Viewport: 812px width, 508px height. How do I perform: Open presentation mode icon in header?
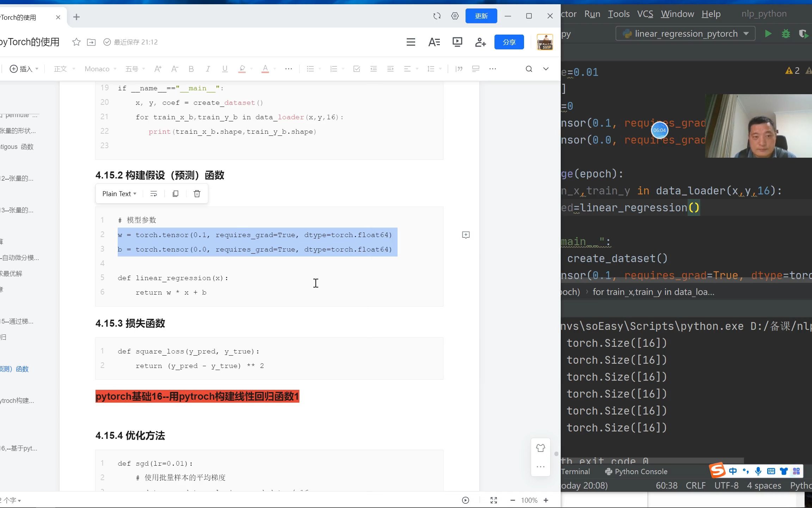click(457, 42)
